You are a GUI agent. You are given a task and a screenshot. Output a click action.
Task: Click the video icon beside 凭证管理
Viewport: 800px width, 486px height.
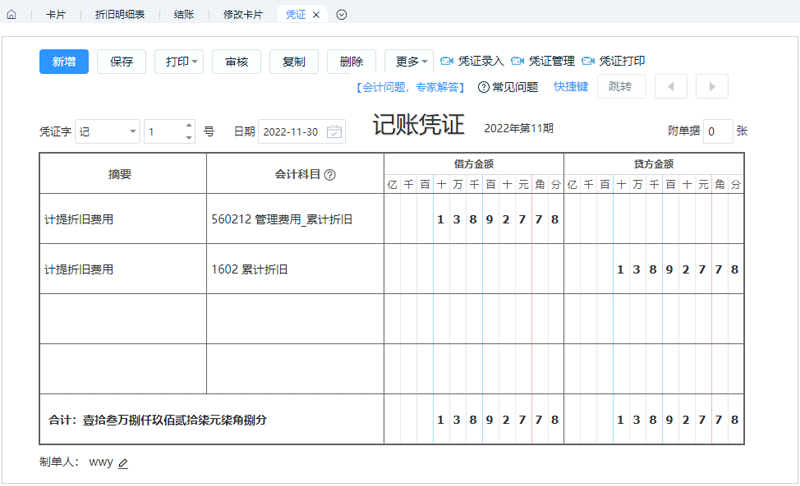(x=517, y=61)
